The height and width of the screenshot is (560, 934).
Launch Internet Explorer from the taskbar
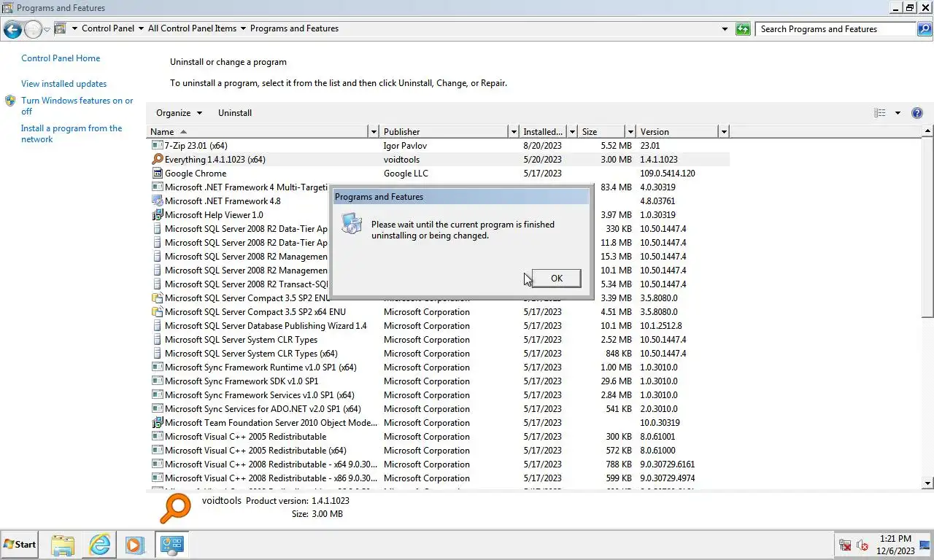tap(99, 545)
